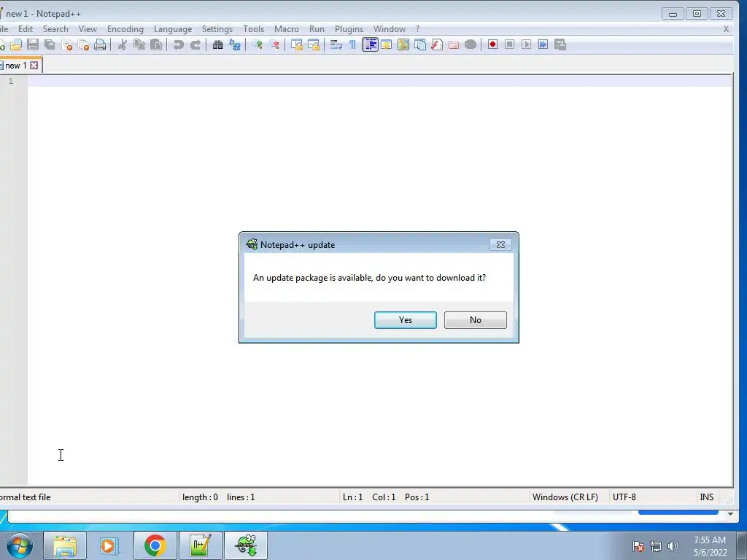747x560 pixels.
Task: Click 'length : 0 lines : 1' status text
Action: pyautogui.click(x=219, y=497)
